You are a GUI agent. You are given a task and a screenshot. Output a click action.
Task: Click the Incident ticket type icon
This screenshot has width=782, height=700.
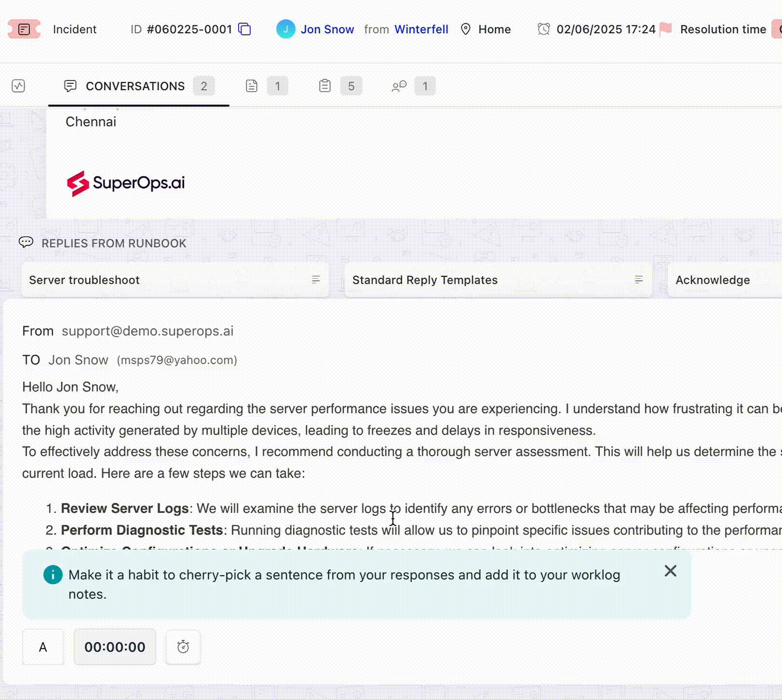point(24,29)
